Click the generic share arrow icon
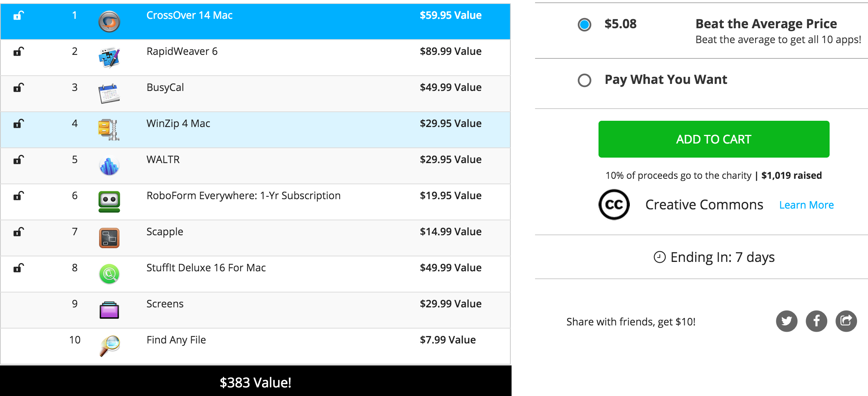Screen dimensions: 868x396 click(x=846, y=321)
